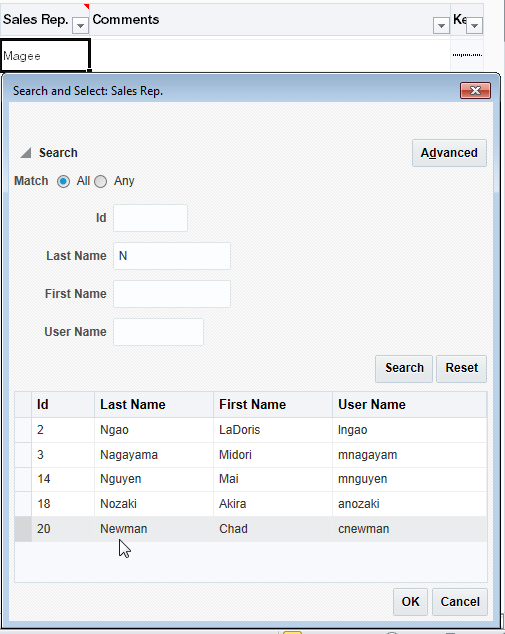The image size is (505, 634).
Task: Click the First Name input field
Action: [x=172, y=294]
